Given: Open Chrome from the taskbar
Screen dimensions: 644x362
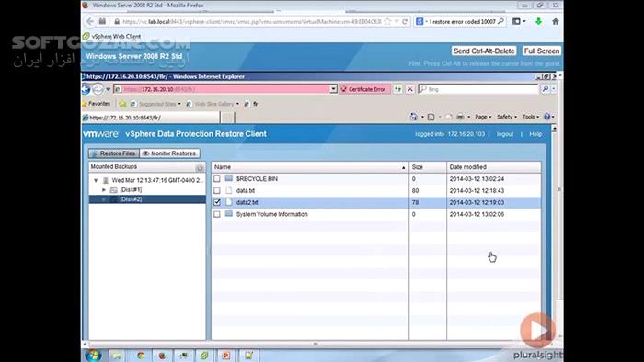Looking at the screenshot, I should pyautogui.click(x=141, y=356).
